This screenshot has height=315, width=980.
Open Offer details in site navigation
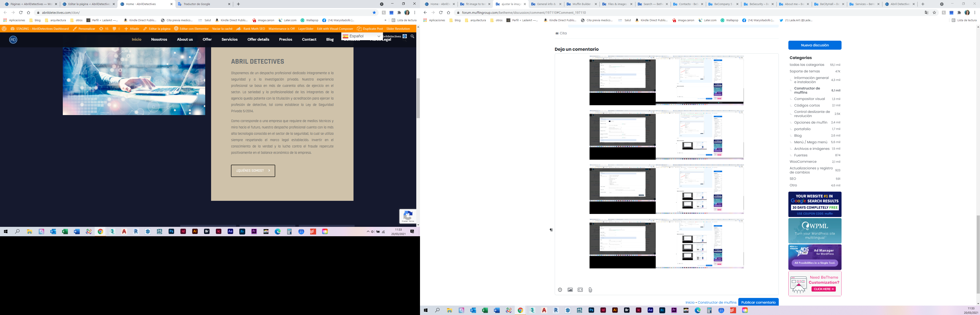point(258,40)
